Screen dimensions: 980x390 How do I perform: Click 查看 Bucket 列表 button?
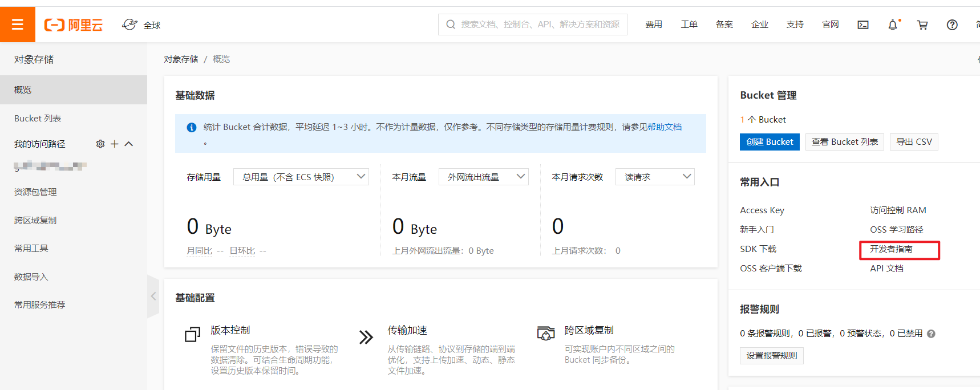(845, 142)
